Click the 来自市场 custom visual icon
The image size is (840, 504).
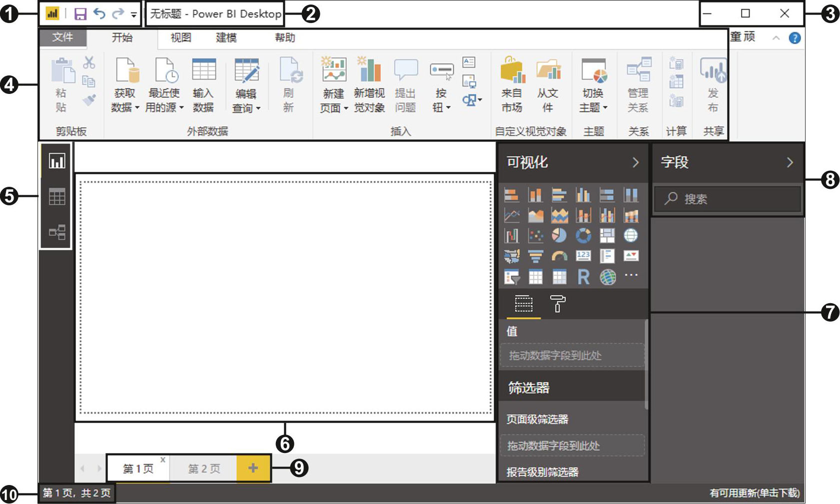[512, 70]
